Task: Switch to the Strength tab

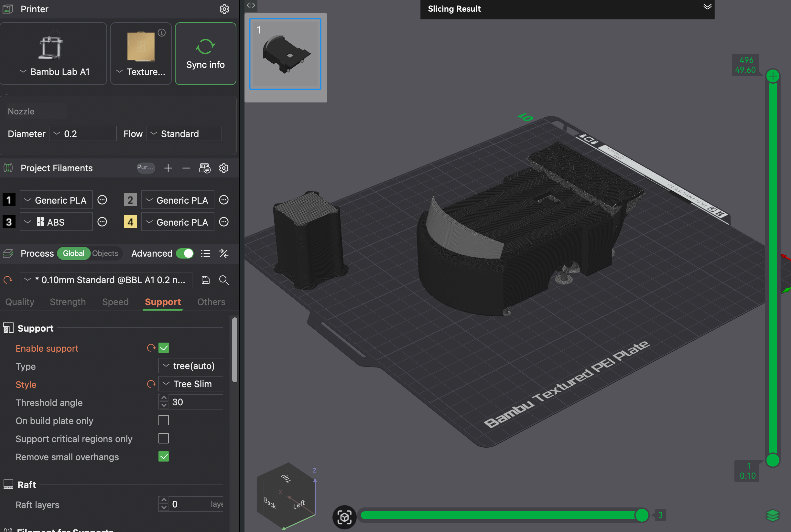Action: point(68,302)
